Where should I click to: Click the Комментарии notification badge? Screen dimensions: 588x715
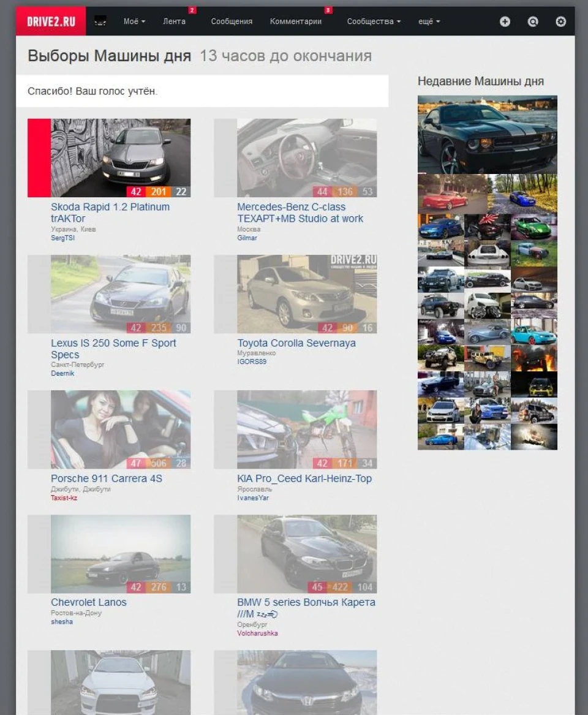[328, 10]
